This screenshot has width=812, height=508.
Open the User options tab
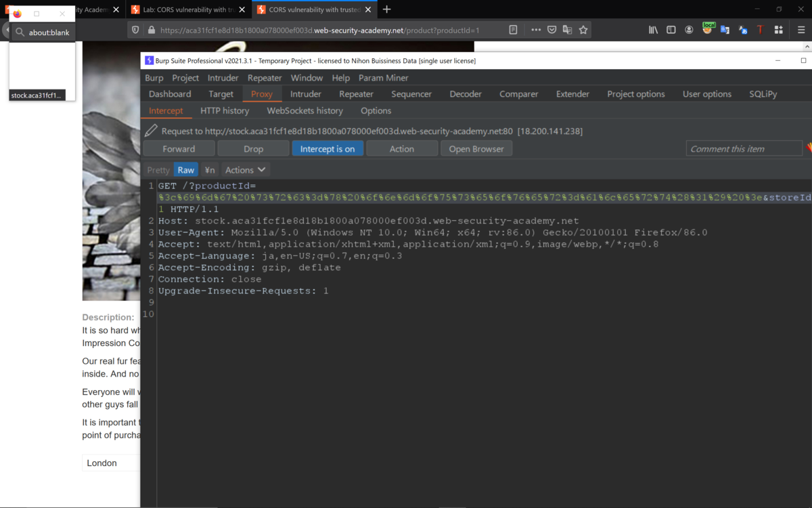(707, 94)
